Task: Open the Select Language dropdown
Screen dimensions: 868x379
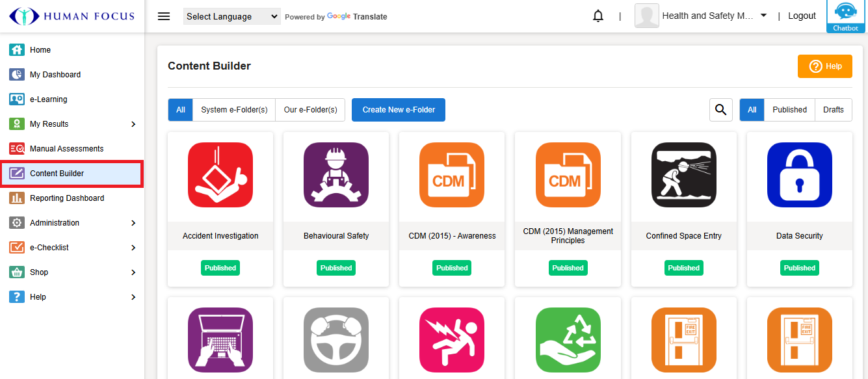Action: click(232, 16)
